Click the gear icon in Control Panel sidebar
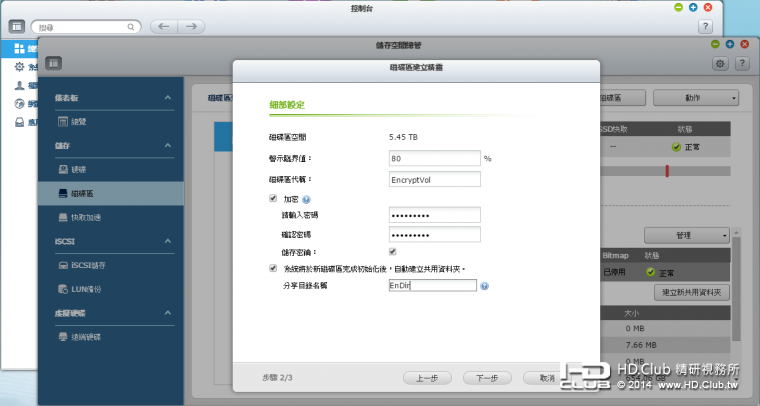The height and width of the screenshot is (406, 760). point(19,66)
